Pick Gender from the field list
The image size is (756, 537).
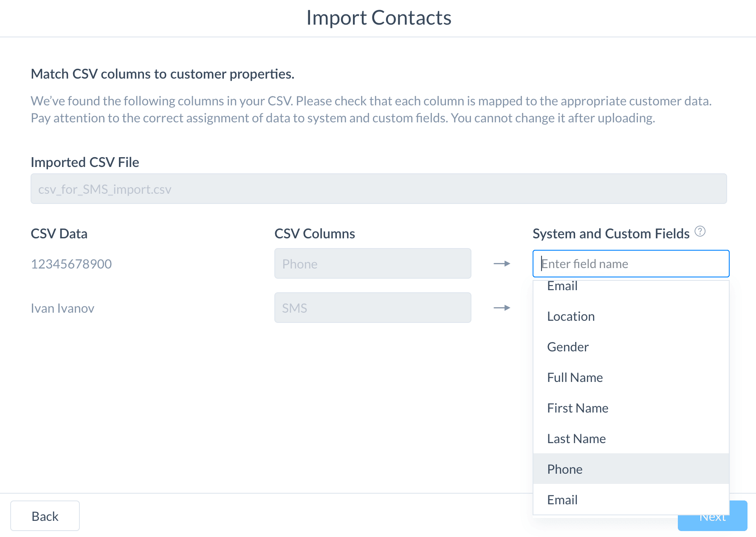click(x=631, y=347)
